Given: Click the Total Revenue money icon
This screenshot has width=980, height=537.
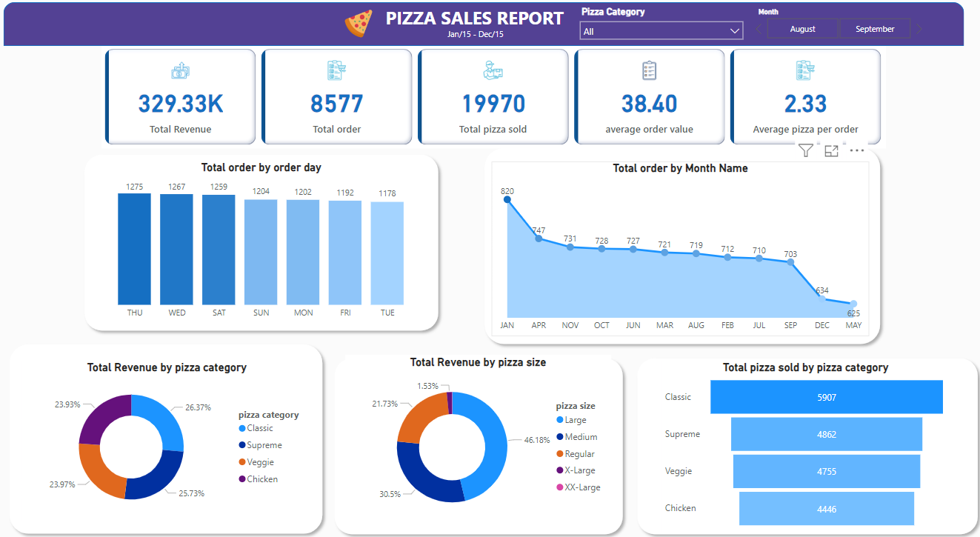Looking at the screenshot, I should (x=181, y=71).
